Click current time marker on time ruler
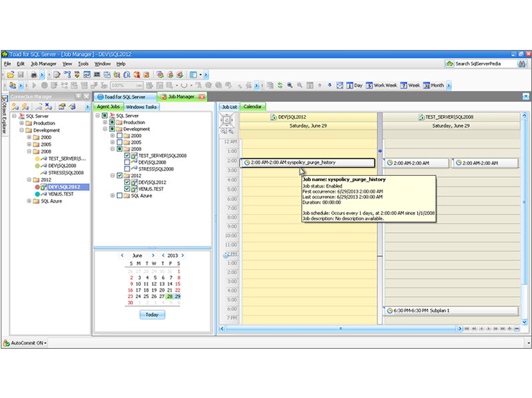Screen dimensions: 532x398 tap(226, 255)
